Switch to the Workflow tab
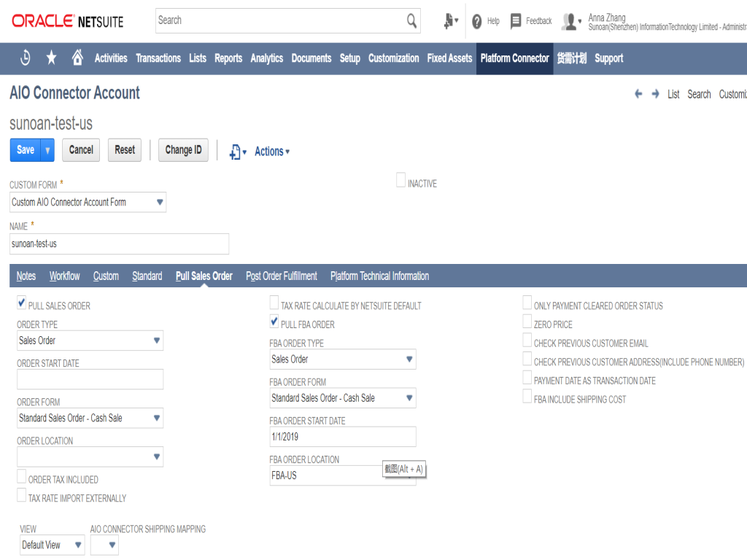Image resolution: width=747 pixels, height=560 pixels. [x=64, y=276]
